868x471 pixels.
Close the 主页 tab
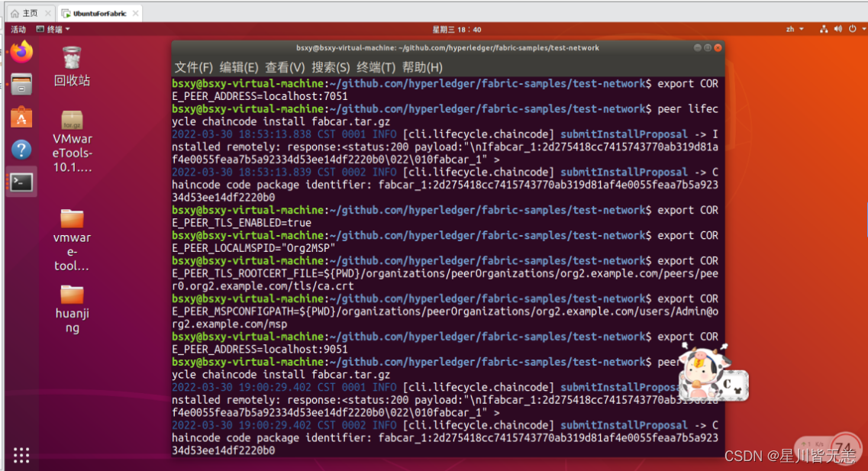tap(48, 13)
